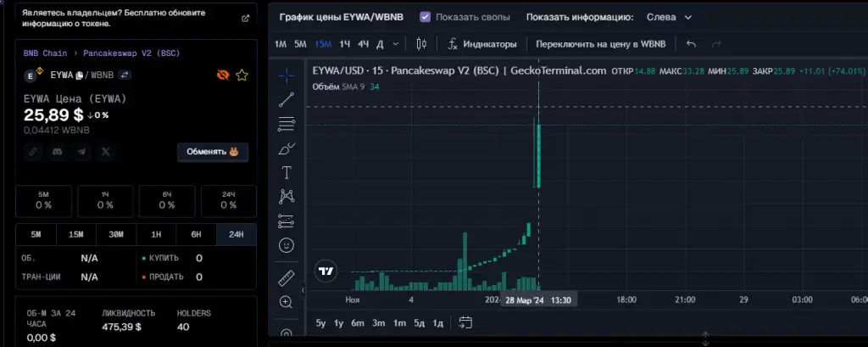Switch chart to 1Ч interval
Image resolution: width=868 pixels, height=347 pixels.
pos(345,44)
